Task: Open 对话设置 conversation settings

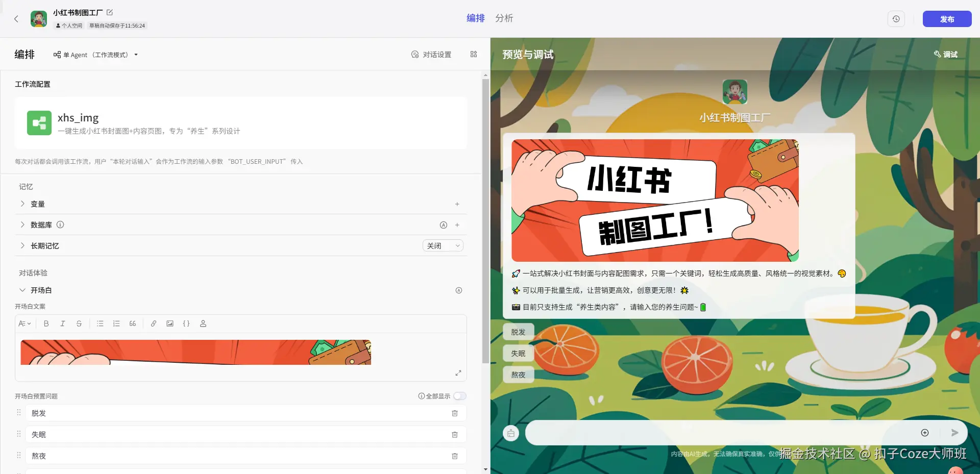Action: click(431, 55)
